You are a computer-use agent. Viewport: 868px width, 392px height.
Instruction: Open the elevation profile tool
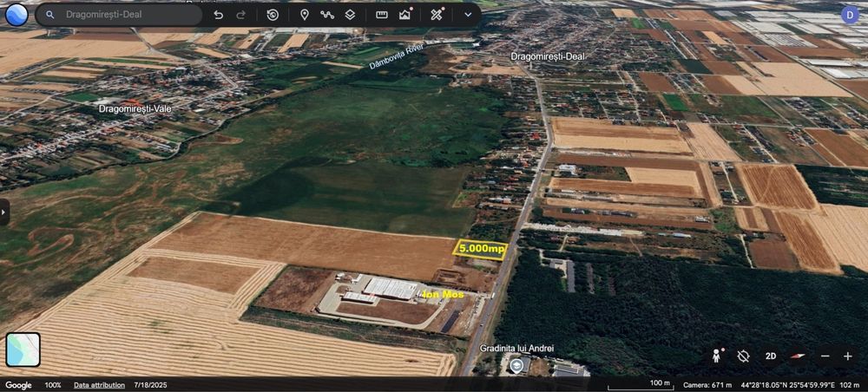coord(405,15)
